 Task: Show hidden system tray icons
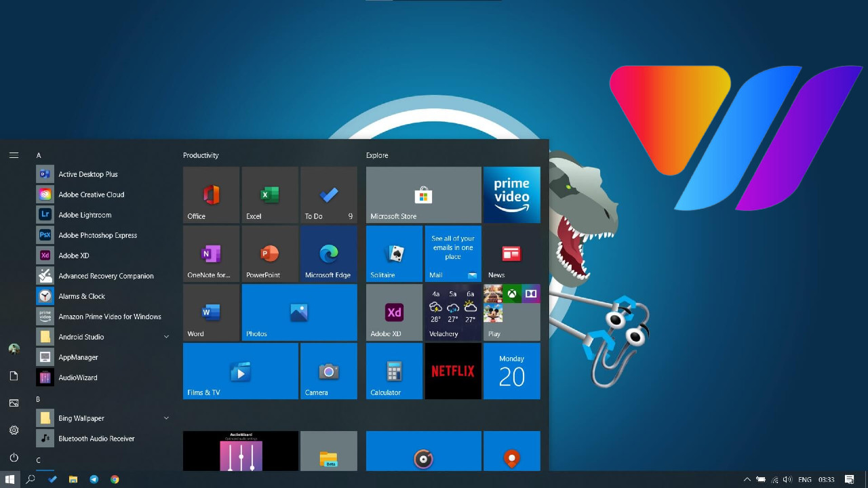(747, 479)
